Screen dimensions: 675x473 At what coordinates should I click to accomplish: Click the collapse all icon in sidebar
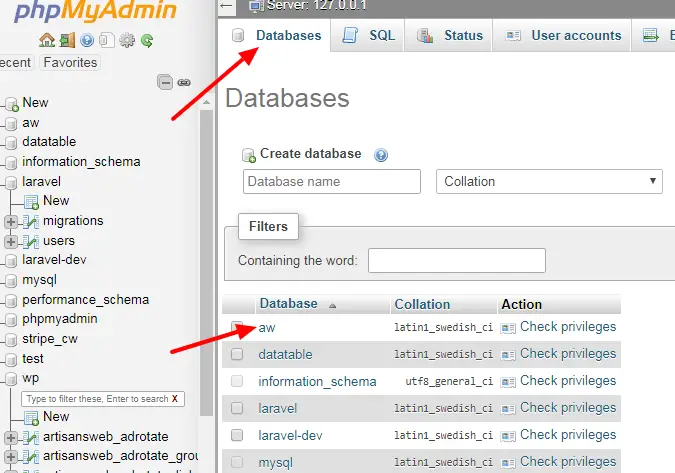pyautogui.click(x=165, y=82)
